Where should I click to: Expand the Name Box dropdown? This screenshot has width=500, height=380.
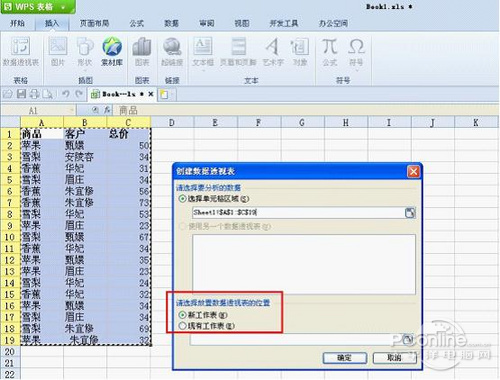click(x=71, y=110)
